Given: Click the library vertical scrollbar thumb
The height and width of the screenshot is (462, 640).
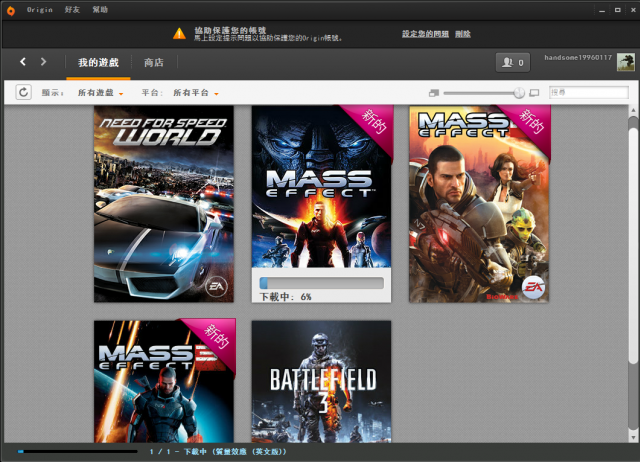Looking at the screenshot, I should pos(633,245).
